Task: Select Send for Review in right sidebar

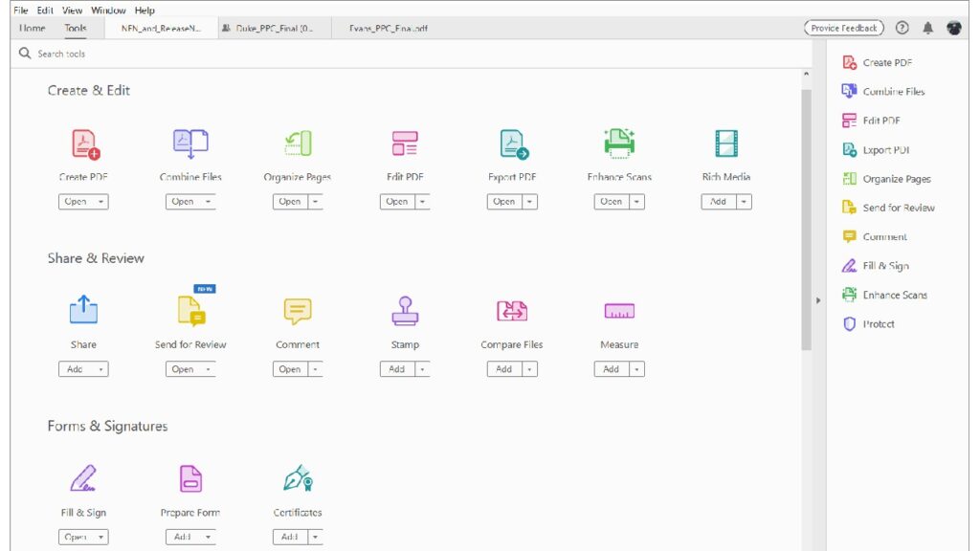Action: 888,208
